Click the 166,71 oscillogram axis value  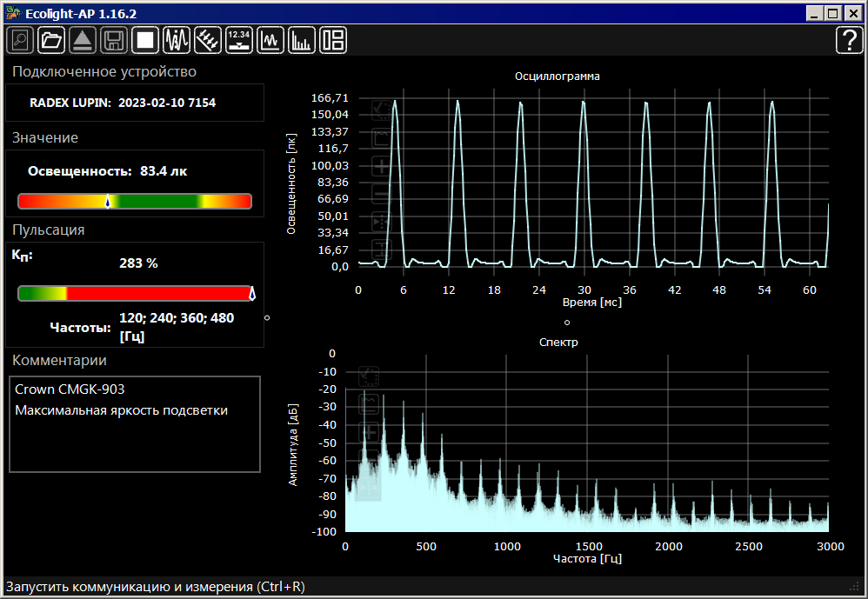tap(330, 98)
